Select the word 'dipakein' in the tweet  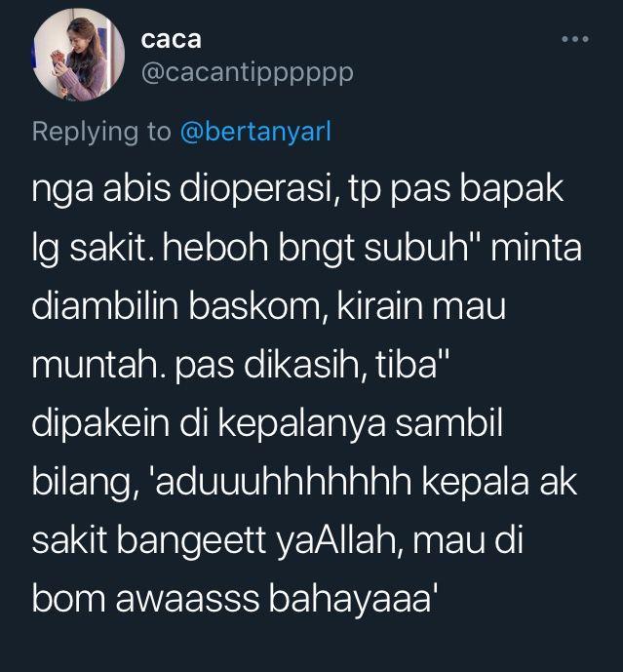[x=100, y=424]
